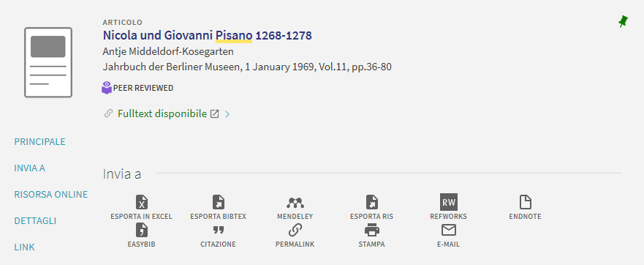Print the record using Stampa
The width and height of the screenshot is (644, 265).
tap(371, 230)
